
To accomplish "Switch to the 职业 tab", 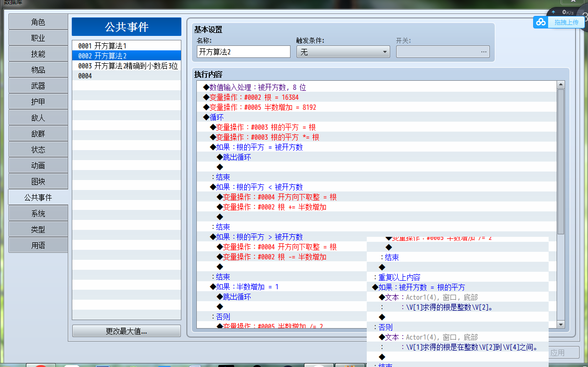I will click(x=38, y=38).
